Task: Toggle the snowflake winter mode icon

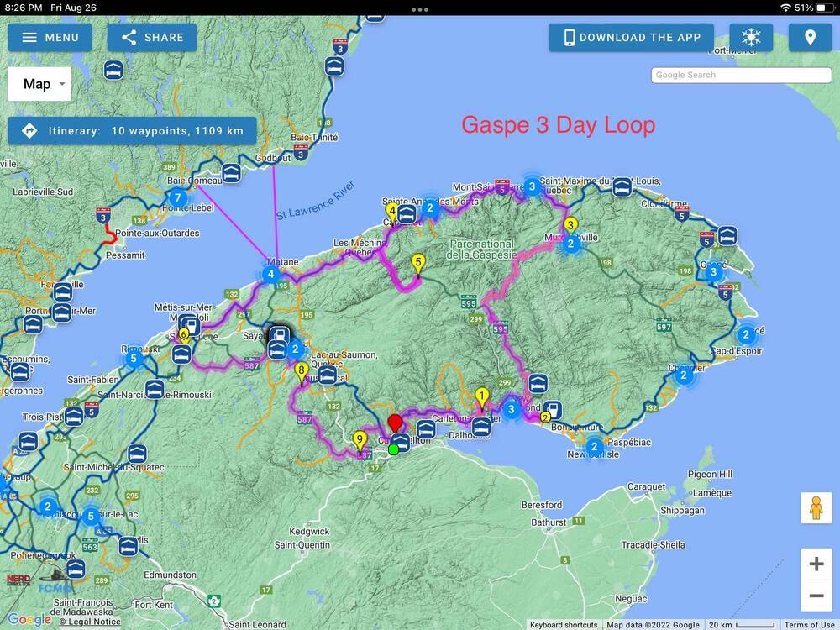Action: [x=751, y=38]
